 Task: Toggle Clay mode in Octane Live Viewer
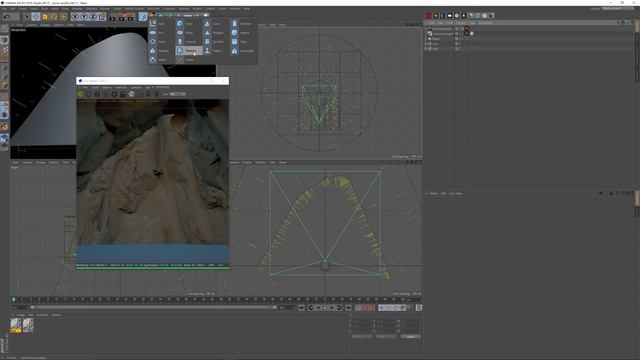pyautogui.click(x=131, y=94)
